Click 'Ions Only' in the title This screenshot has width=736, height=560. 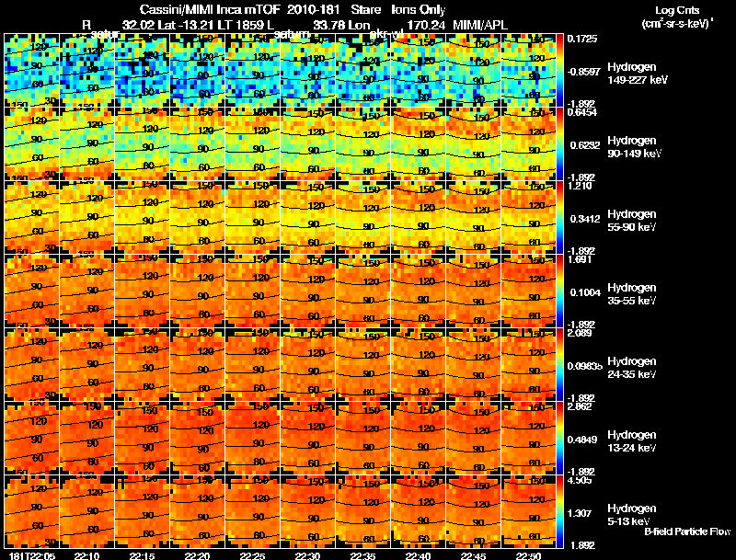(x=419, y=10)
